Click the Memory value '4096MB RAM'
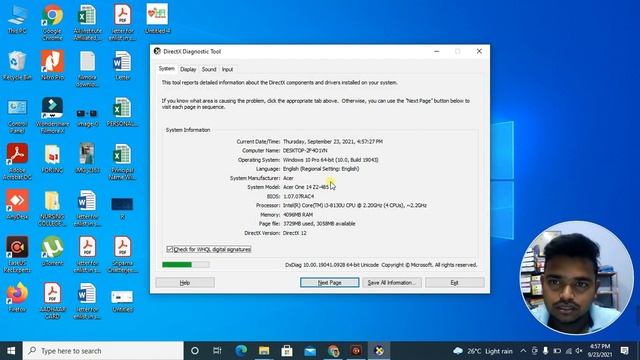Viewport: 640px width, 360px height. (298, 214)
